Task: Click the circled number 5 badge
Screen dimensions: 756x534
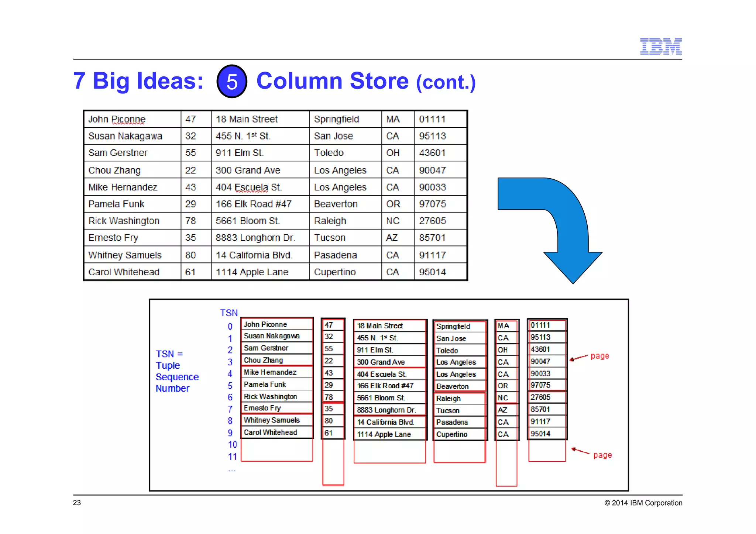Action: click(x=232, y=81)
